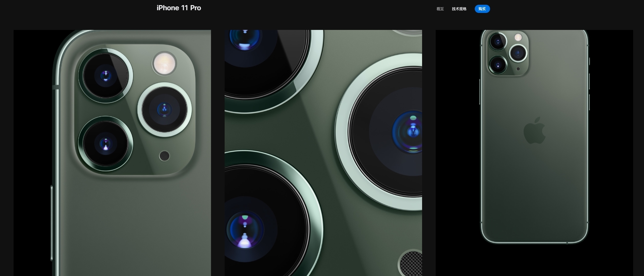The height and width of the screenshot is (276, 644).
Task: Click the flash on the full phone image
Action: (x=518, y=37)
